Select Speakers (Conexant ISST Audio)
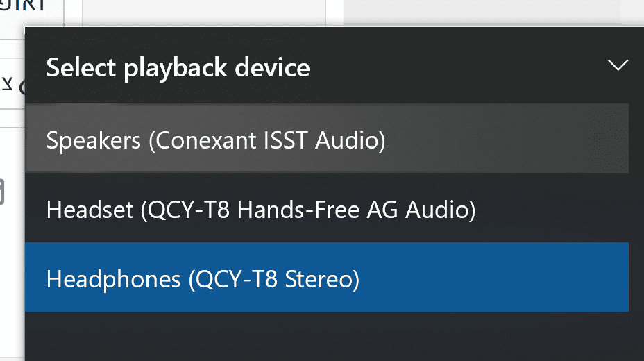The height and width of the screenshot is (361, 644). [x=215, y=141]
